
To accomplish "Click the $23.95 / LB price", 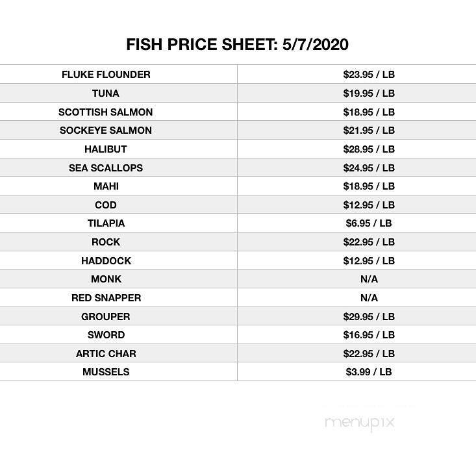I will 369,75.
